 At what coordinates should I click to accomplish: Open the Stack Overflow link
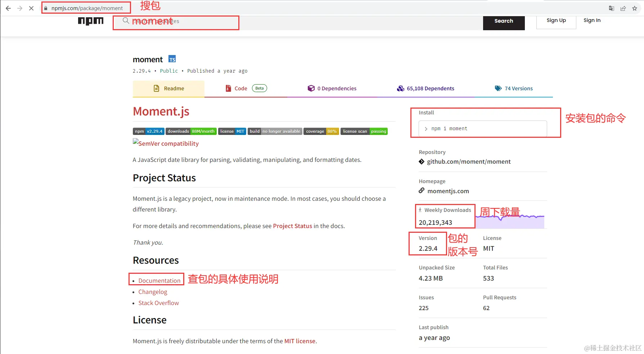158,303
